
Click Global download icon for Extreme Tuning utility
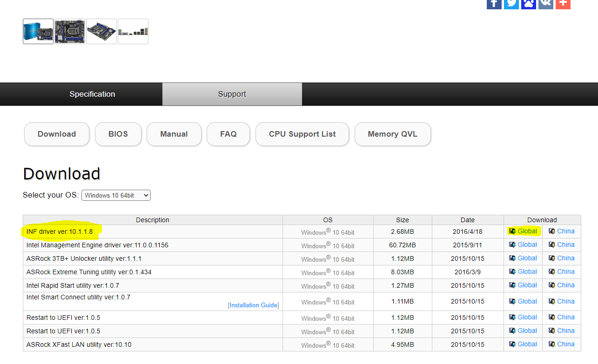512,271
